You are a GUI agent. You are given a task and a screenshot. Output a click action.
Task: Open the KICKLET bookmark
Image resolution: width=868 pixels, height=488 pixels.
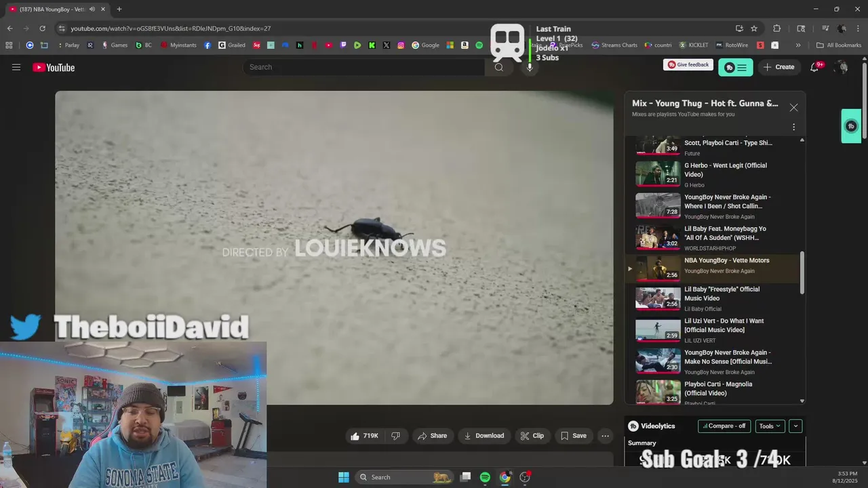click(693, 45)
